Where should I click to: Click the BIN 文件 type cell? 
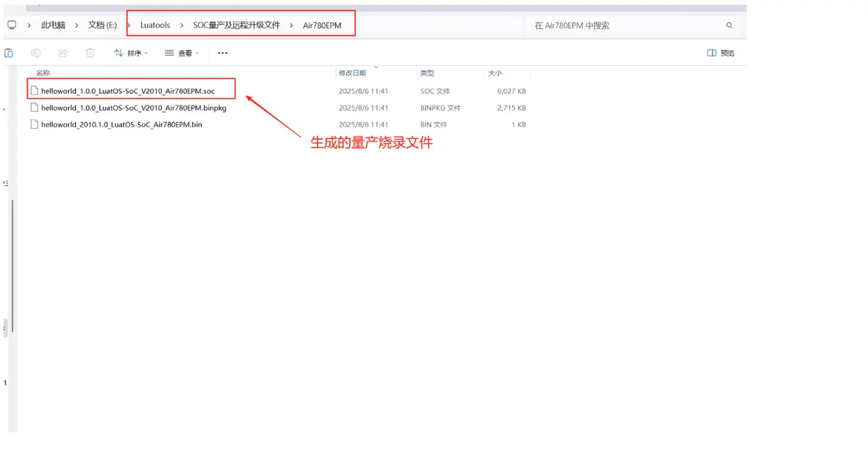[433, 124]
